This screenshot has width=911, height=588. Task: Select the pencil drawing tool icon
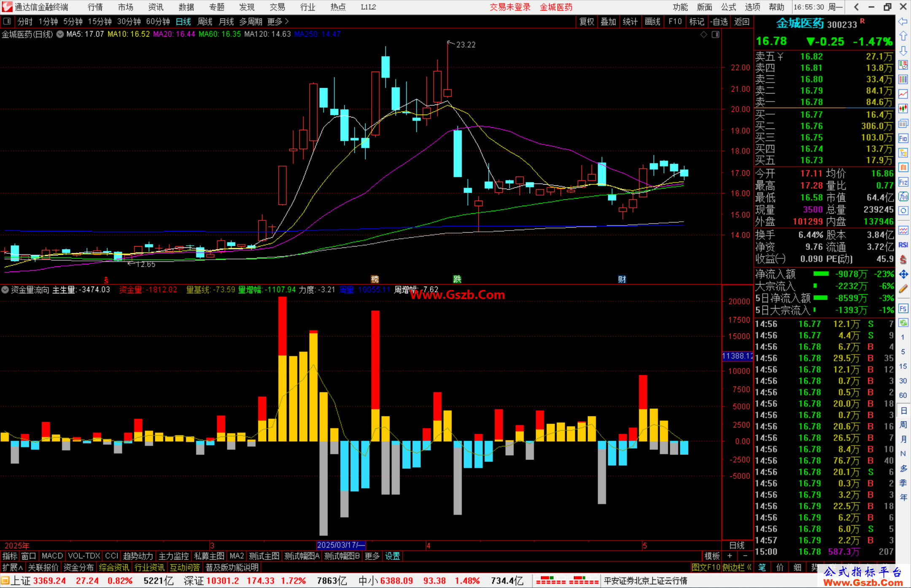(x=903, y=289)
